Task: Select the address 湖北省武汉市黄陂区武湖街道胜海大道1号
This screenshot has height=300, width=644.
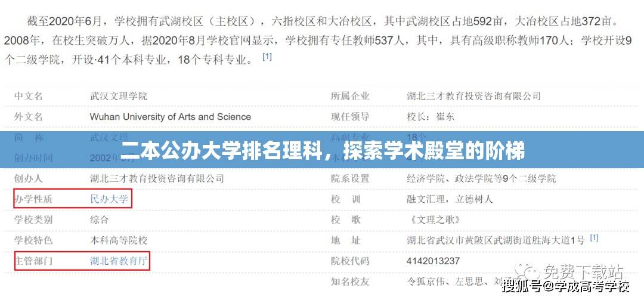Action: [496, 240]
